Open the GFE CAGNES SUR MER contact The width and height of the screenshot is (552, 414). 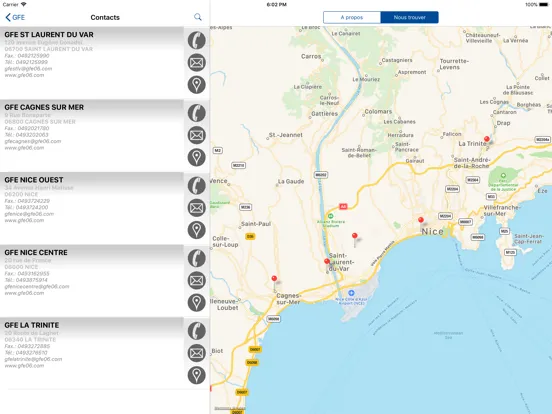coord(92,136)
